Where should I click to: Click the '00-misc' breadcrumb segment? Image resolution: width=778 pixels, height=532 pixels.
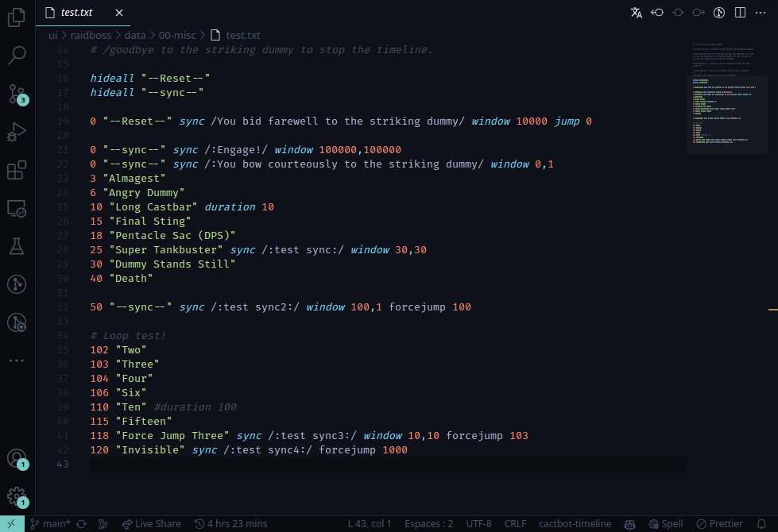click(177, 35)
